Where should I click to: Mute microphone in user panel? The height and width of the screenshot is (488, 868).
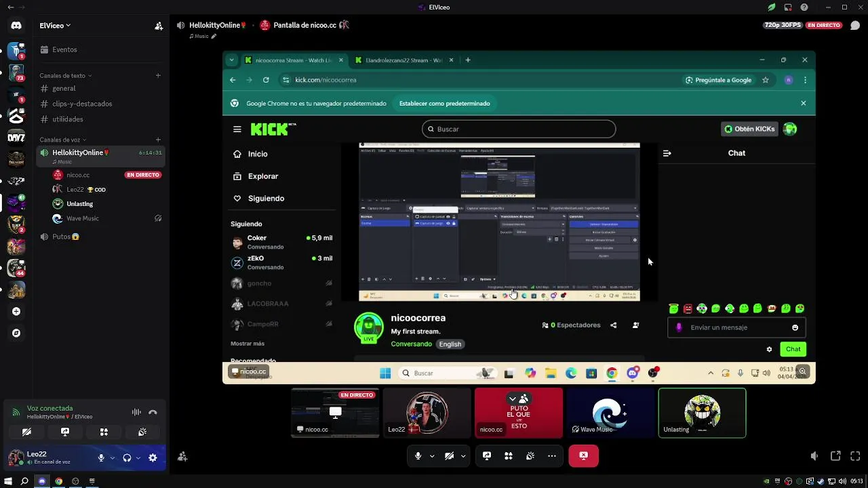101,458
